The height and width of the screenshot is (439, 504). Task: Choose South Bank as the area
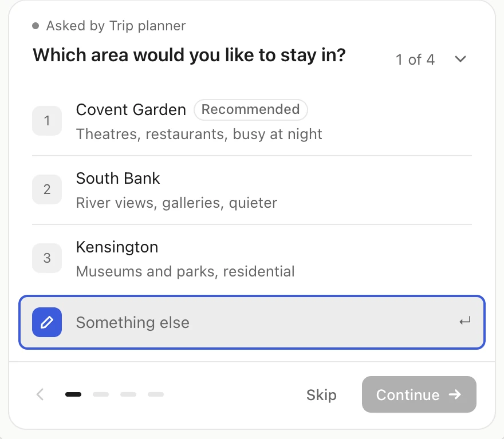pyautogui.click(x=252, y=190)
